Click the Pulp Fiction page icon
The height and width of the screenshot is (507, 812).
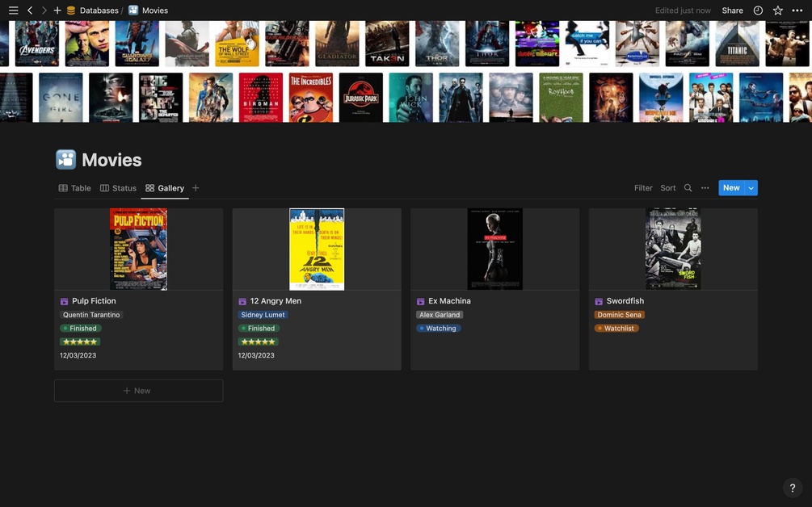coord(64,301)
